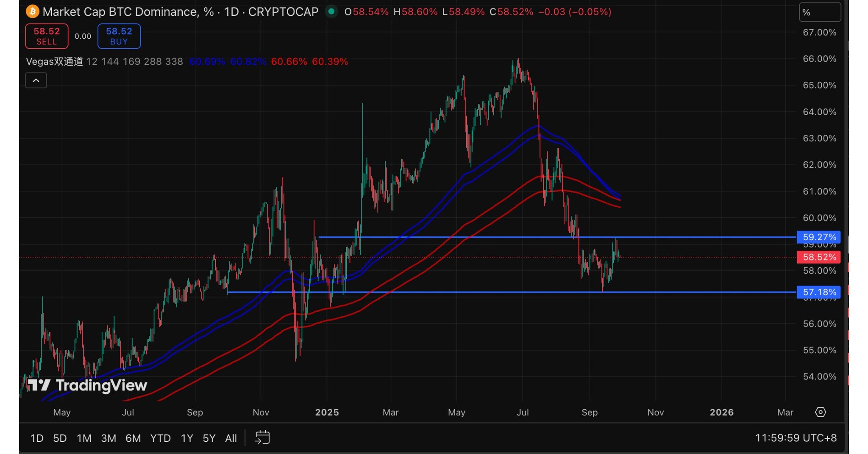Show the All time range
Viewport: 868px width, 454px height.
(x=231, y=438)
